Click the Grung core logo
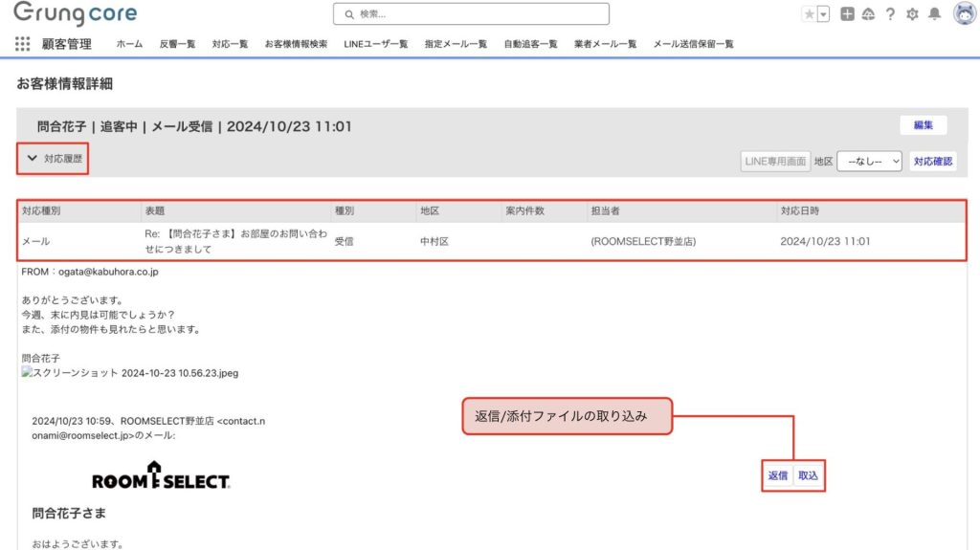The image size is (980, 550). coord(75,14)
